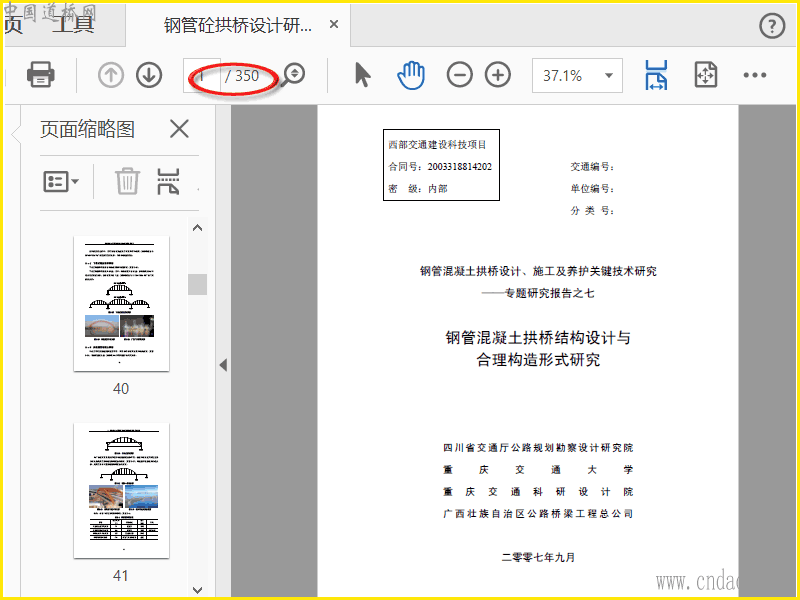Click the thumbnail panel page layout icon
The image size is (800, 600).
tap(168, 181)
